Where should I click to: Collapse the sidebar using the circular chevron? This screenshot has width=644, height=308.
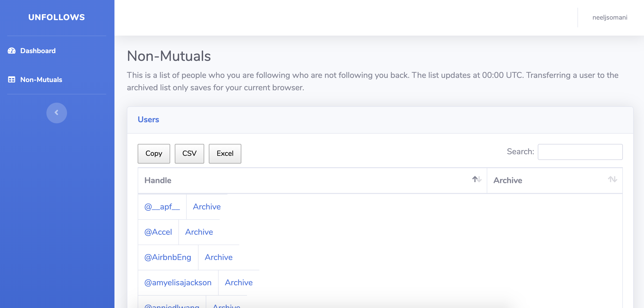tap(56, 113)
